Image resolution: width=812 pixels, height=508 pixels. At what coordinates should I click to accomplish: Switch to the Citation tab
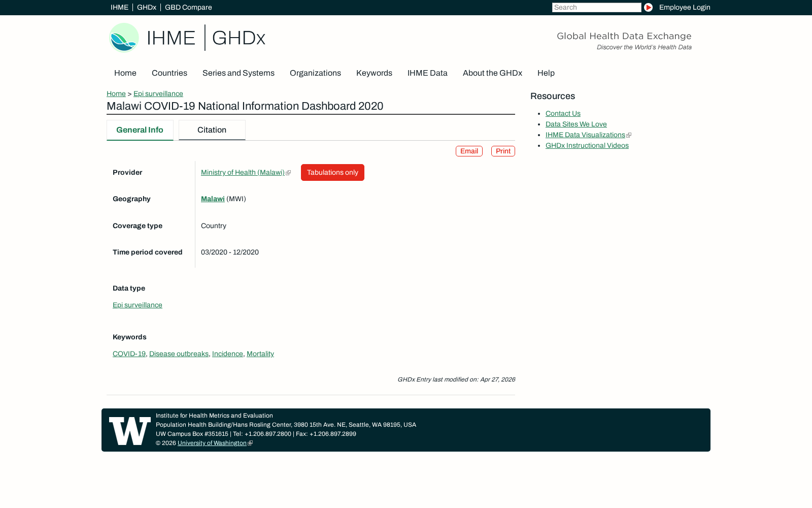pyautogui.click(x=212, y=130)
